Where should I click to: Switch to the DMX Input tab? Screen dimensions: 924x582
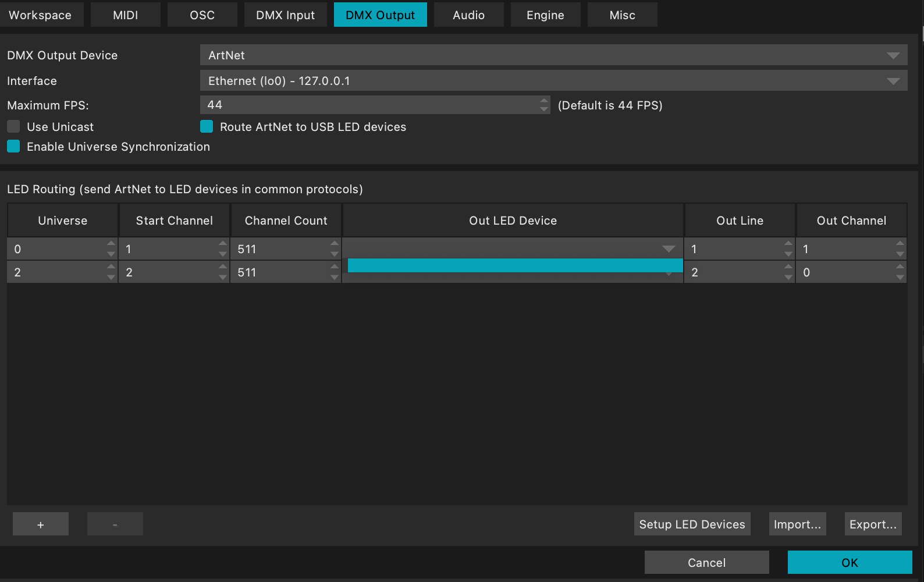click(285, 15)
